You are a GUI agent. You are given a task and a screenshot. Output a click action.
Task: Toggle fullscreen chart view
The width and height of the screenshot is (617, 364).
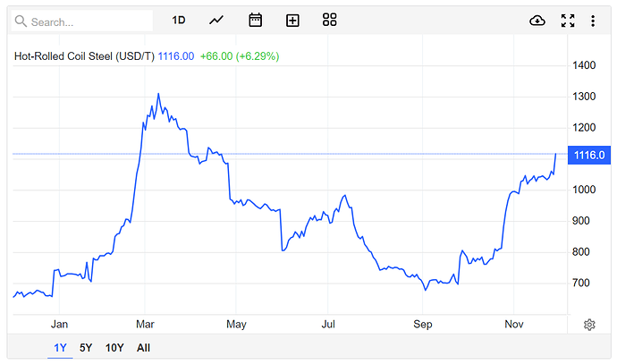tap(567, 21)
